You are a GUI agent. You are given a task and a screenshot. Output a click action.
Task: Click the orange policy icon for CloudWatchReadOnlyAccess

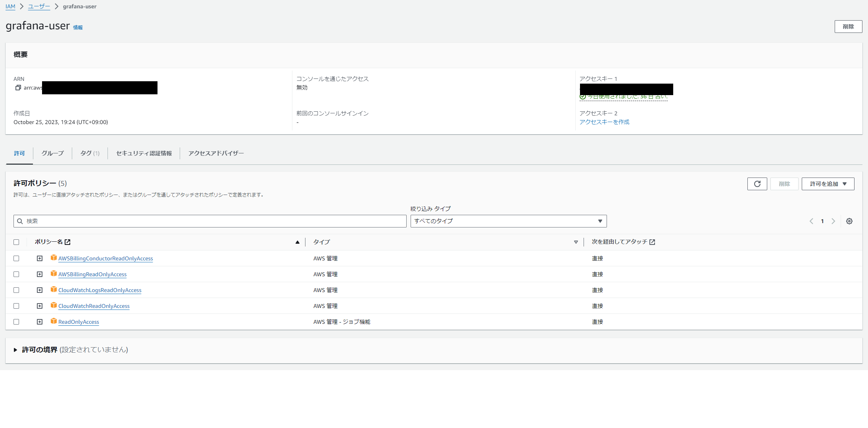tap(54, 306)
